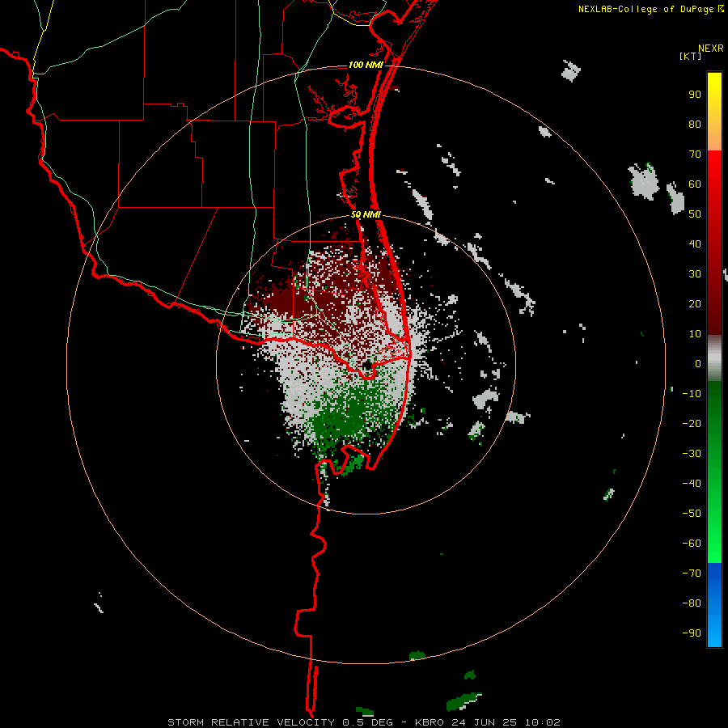728x728 pixels.
Task: Pick the yellow top segment of color bar
Action: pyautogui.click(x=714, y=112)
